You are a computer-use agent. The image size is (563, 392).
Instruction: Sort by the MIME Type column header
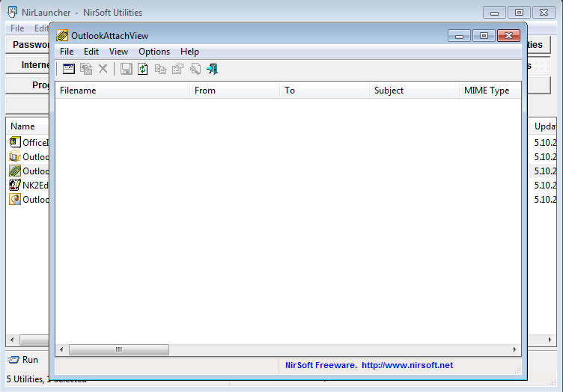[x=490, y=91]
